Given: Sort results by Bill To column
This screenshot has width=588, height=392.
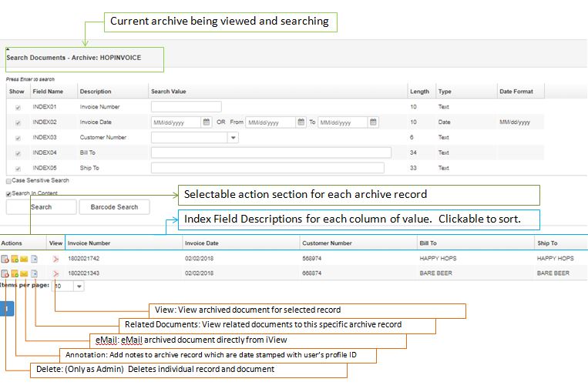Looking at the screenshot, I should 428,243.
